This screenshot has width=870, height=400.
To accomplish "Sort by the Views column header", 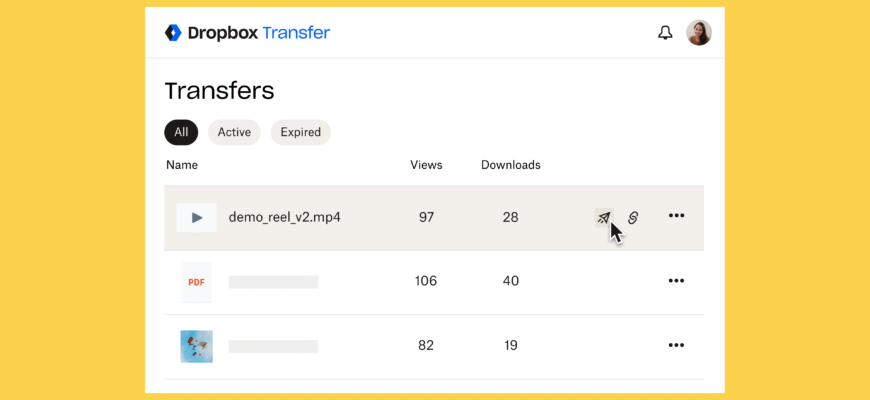I will coord(426,165).
